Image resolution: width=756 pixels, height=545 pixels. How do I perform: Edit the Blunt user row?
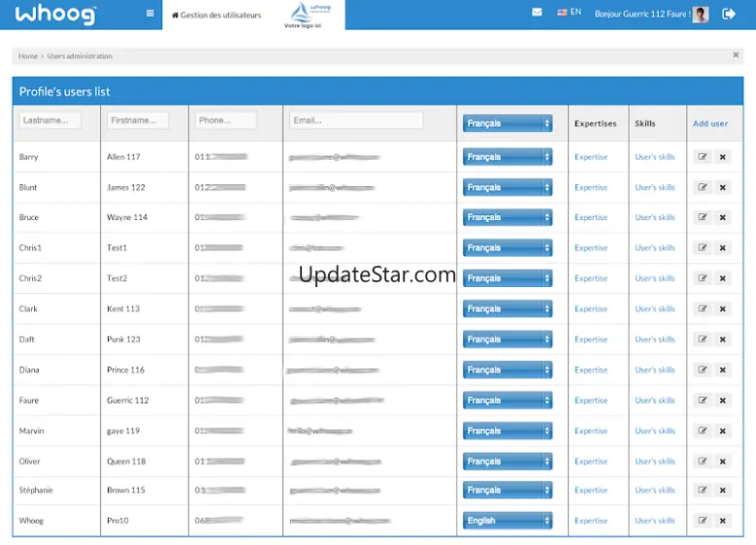703,187
